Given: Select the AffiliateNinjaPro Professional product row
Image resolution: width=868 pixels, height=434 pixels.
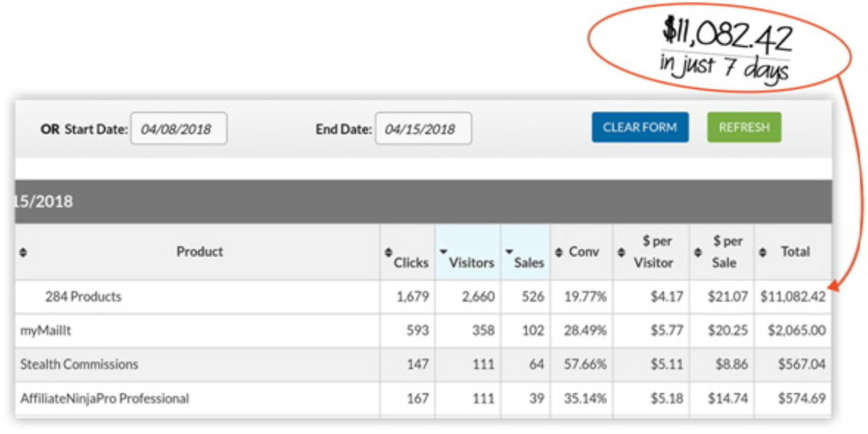Looking at the screenshot, I should click(x=105, y=398).
